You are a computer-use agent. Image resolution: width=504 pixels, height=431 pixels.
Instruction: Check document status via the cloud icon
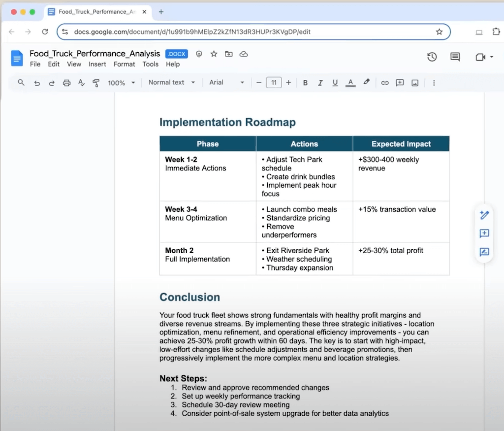[244, 54]
